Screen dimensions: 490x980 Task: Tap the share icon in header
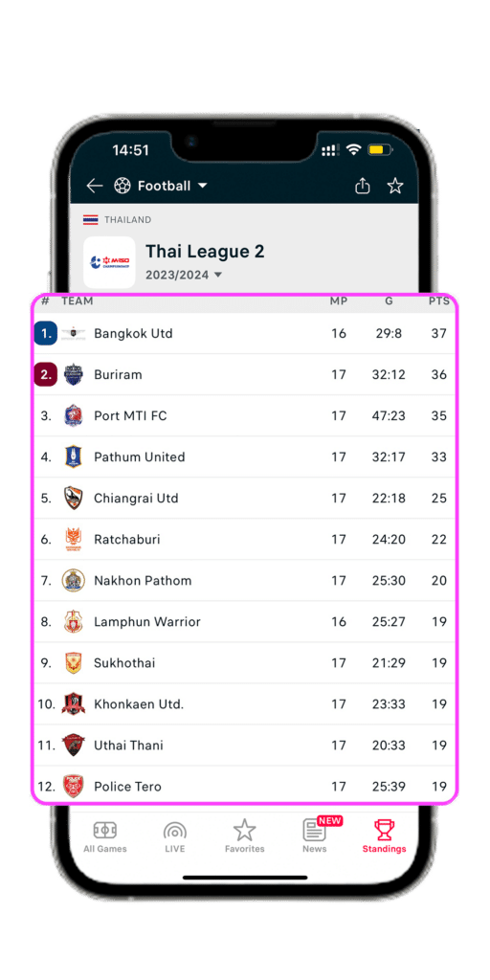[363, 186]
